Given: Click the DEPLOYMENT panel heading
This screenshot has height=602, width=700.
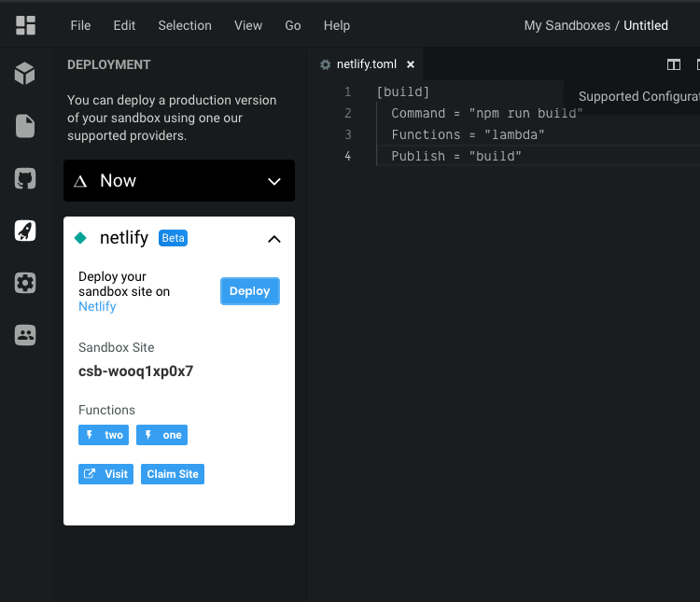Looking at the screenshot, I should click(x=109, y=64).
